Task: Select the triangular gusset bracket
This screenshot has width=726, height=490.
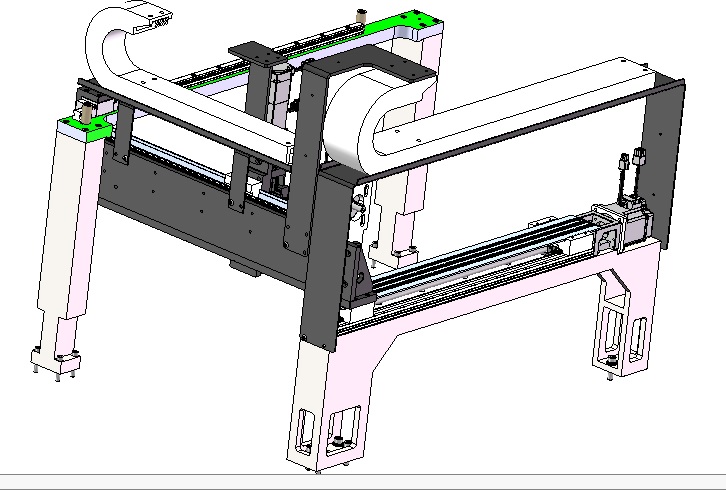Action: tap(360, 273)
